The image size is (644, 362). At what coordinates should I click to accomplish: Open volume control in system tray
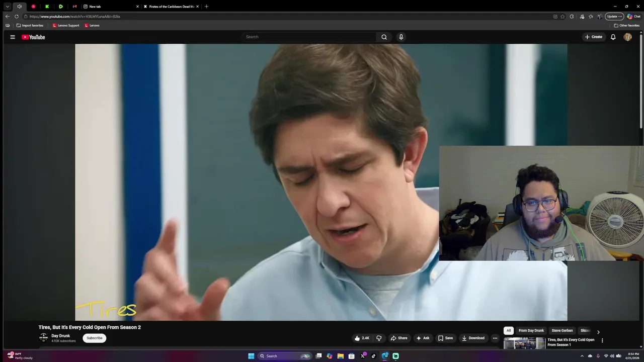(612, 356)
